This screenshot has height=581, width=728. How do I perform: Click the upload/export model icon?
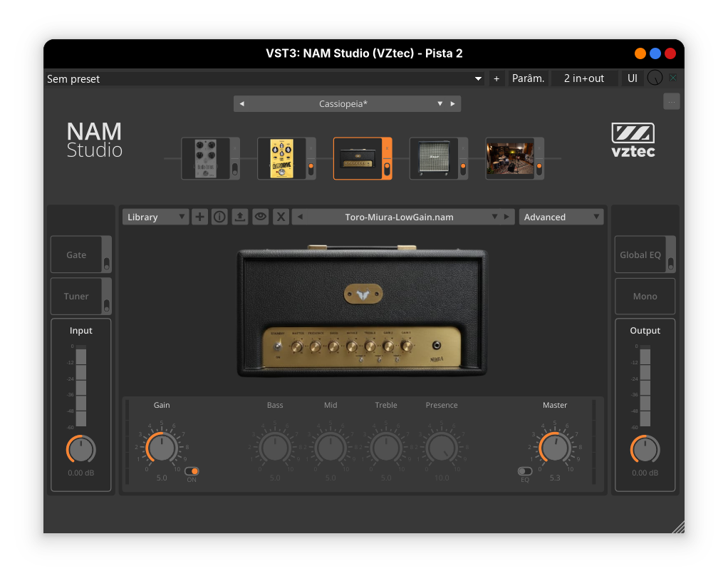pyautogui.click(x=240, y=217)
